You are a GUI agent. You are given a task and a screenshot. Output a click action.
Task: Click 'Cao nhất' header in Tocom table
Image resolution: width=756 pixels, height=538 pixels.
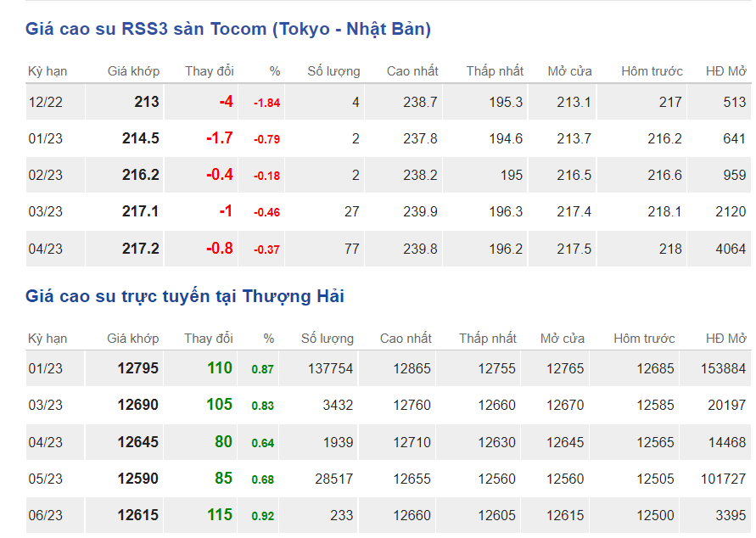[x=412, y=71]
